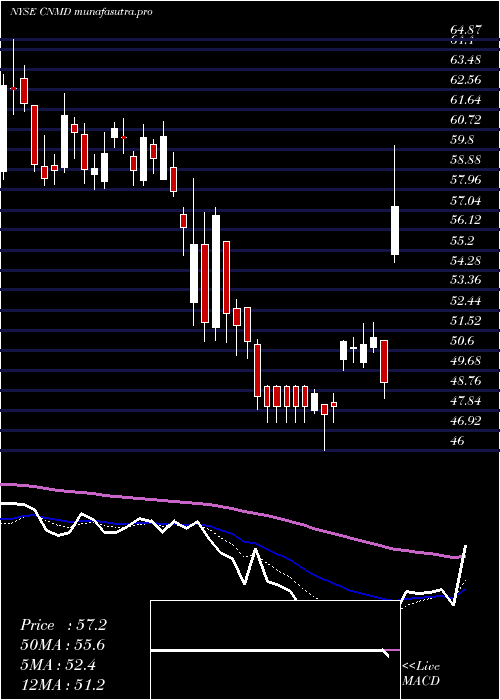Screen dimensions: 500x700
Task: Click the 61.64 price axis label
Action: (467, 100)
